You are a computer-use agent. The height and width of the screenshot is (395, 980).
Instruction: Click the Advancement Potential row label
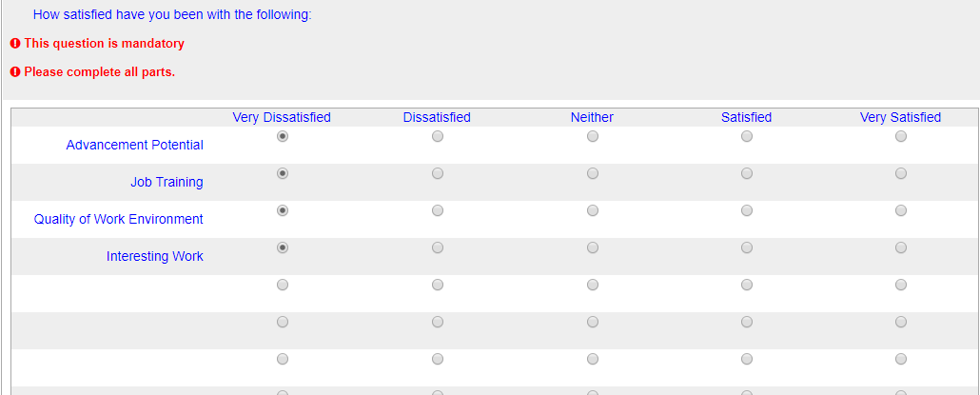[134, 146]
